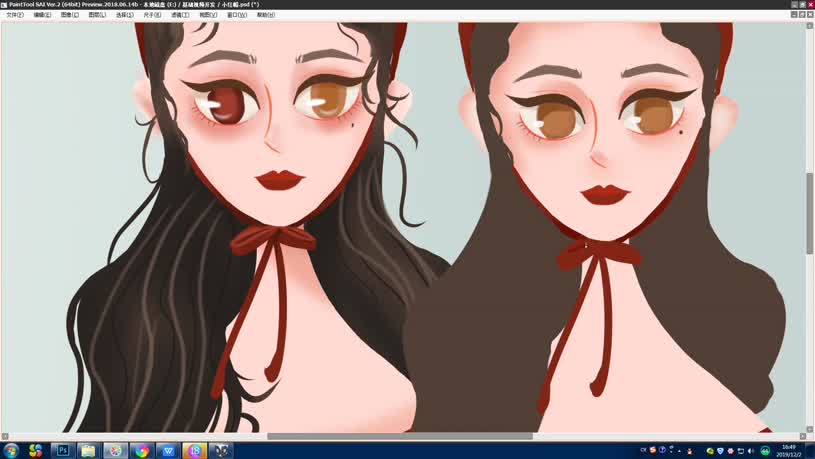Click the pink flower tray icon
Image resolution: width=815 pixels, height=459 pixels.
[x=730, y=451]
